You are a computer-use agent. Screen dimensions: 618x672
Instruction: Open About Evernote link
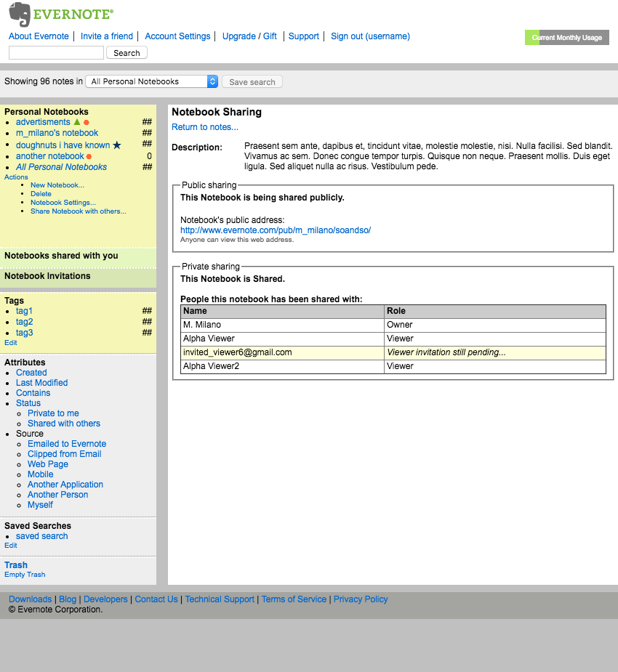click(39, 36)
